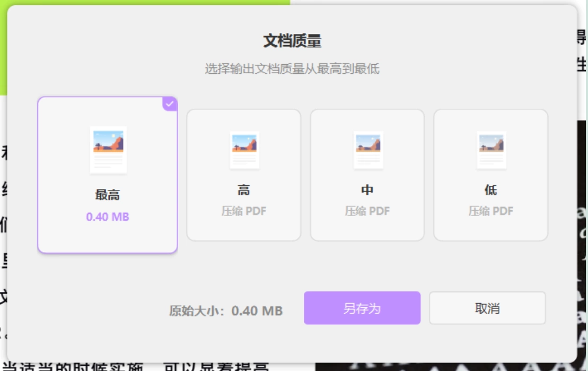This screenshot has height=371, width=588.
Task: Click the 另存为 button
Action: coord(362,308)
